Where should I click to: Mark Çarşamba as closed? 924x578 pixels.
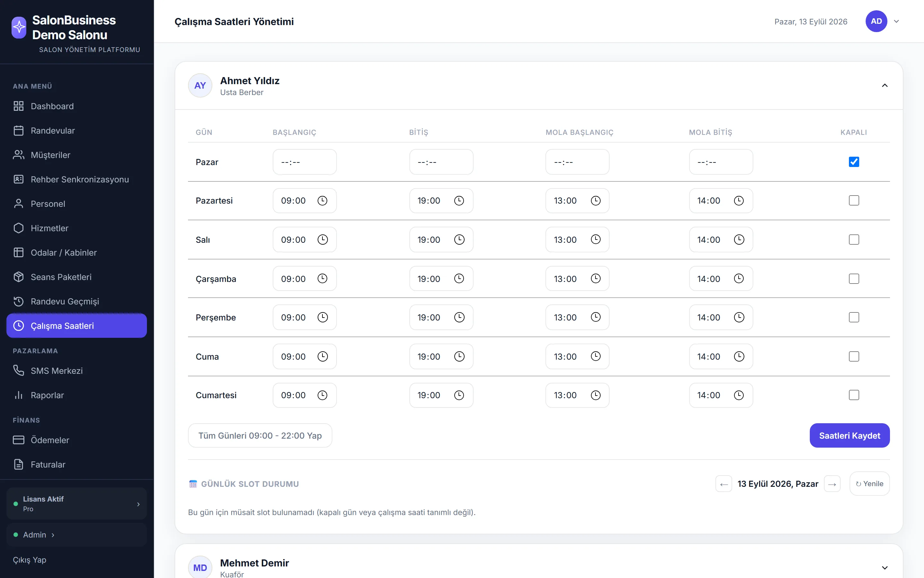854,279
